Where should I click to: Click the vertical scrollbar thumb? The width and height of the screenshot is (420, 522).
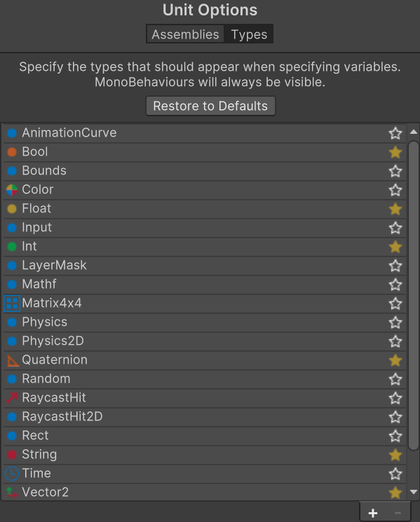point(414,296)
